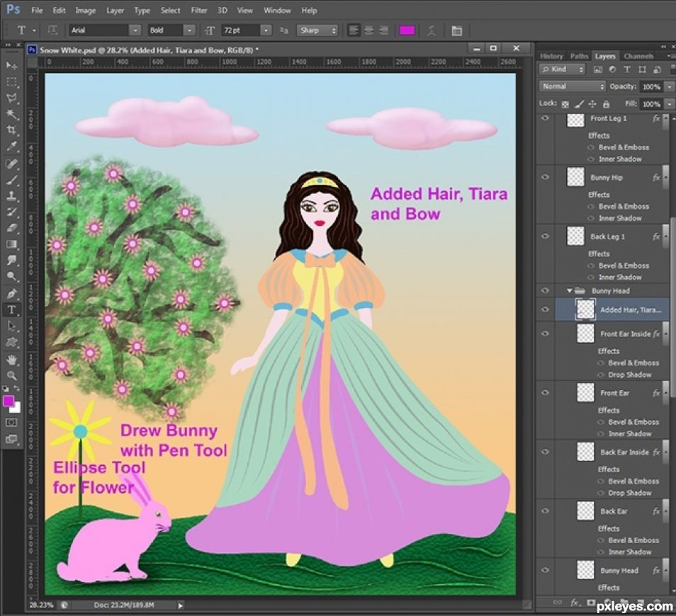
Task: Select the Rectangular Marquee tool
Action: click(x=11, y=82)
